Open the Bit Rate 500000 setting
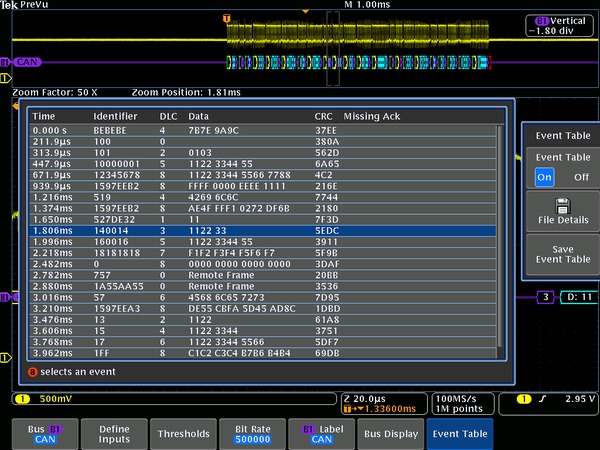 pyautogui.click(x=252, y=433)
